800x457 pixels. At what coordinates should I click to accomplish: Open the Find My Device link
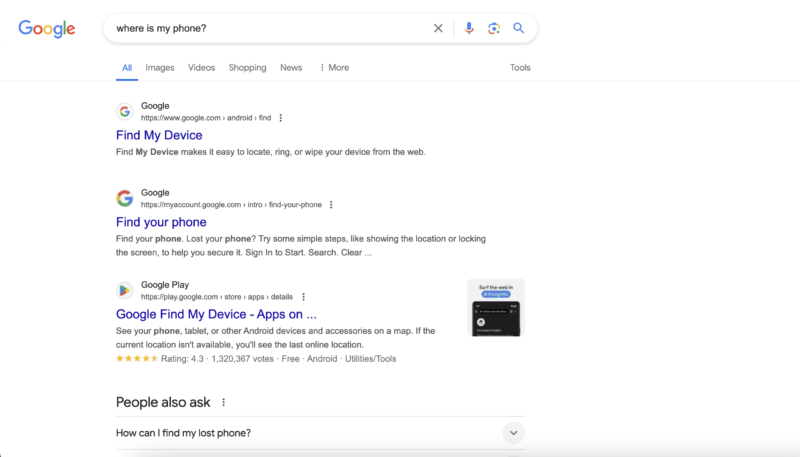(159, 135)
